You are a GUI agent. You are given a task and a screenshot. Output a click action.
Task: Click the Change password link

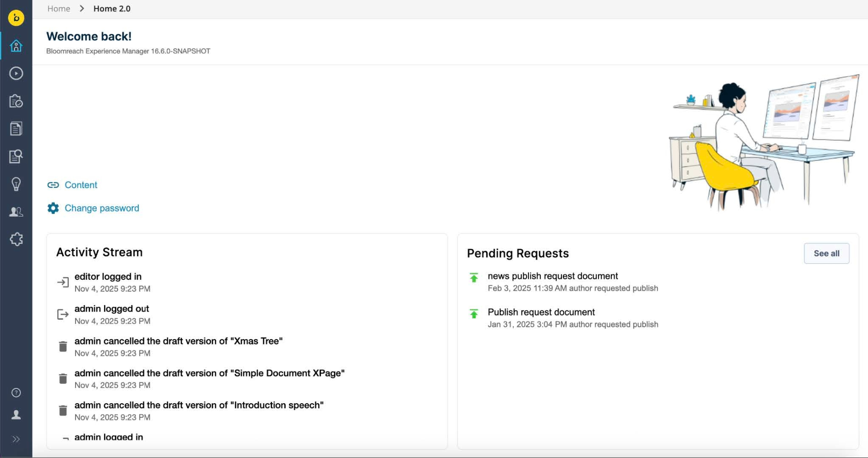point(102,208)
